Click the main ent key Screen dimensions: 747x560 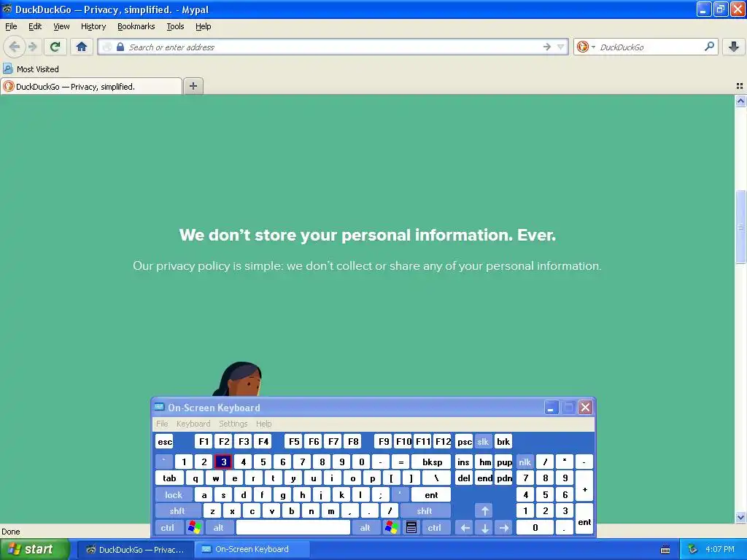[431, 495]
